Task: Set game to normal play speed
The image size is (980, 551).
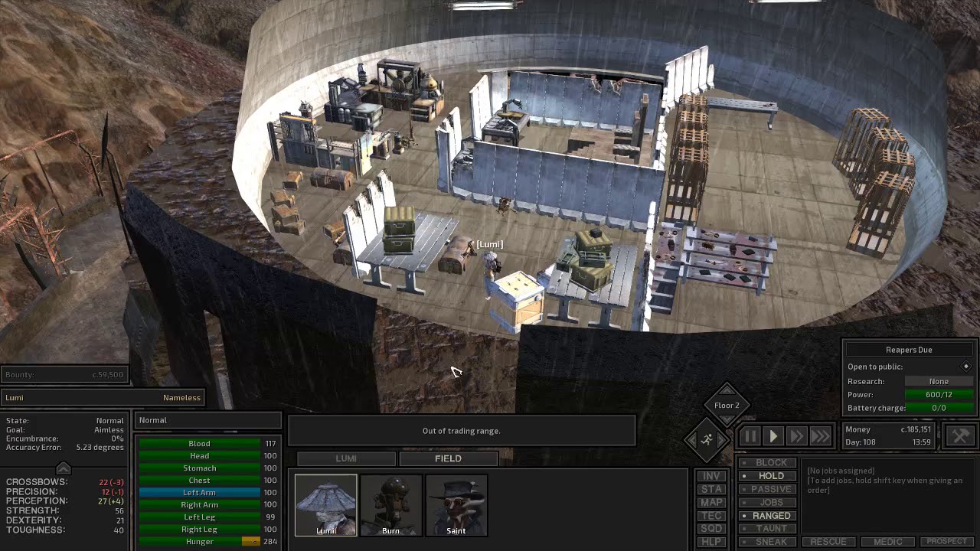Action: tap(773, 436)
